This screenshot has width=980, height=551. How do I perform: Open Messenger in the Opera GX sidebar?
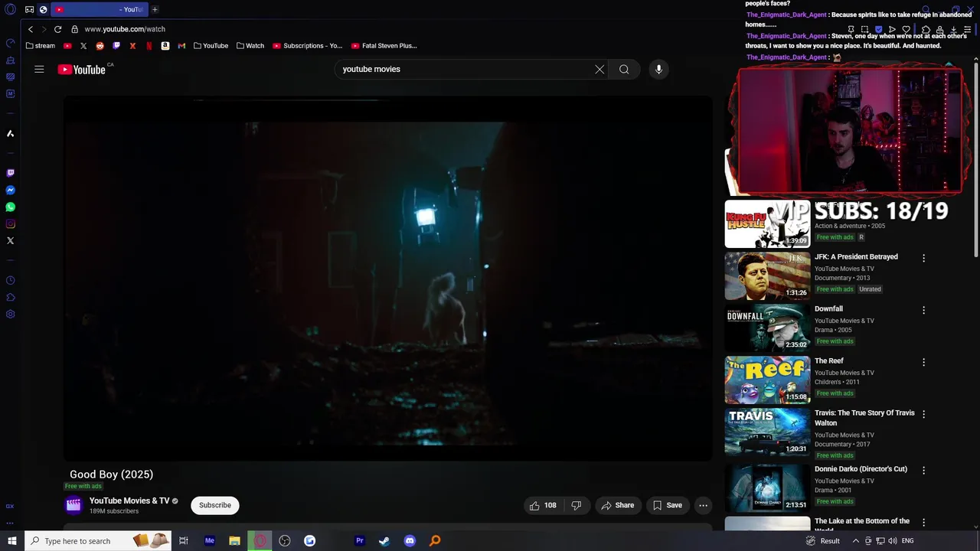coord(10,190)
